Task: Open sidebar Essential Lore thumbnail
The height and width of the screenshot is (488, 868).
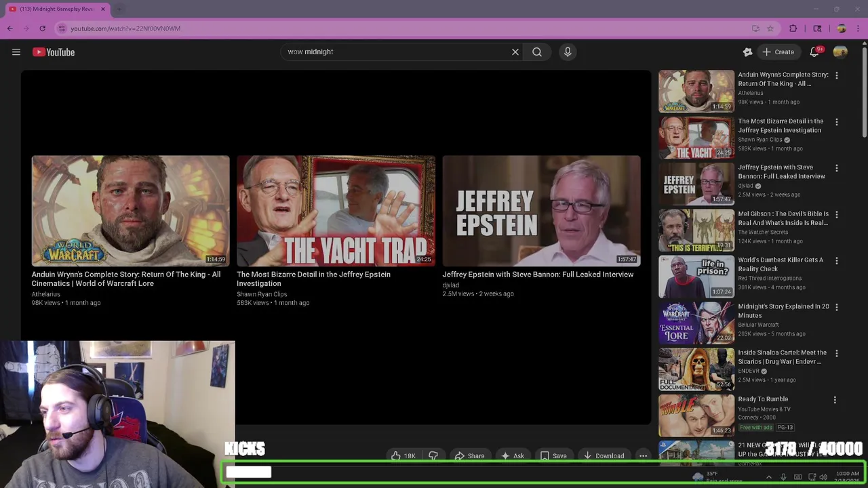Action: tap(696, 323)
